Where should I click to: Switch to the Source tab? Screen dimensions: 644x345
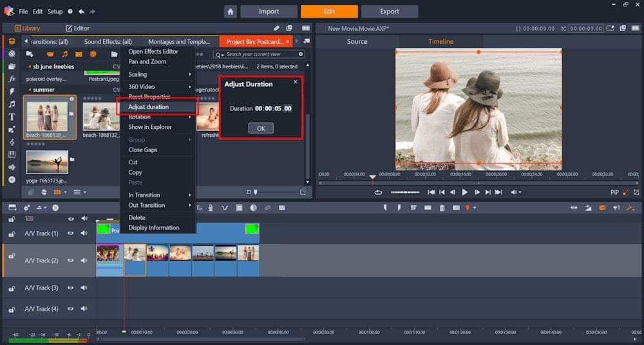pos(357,41)
